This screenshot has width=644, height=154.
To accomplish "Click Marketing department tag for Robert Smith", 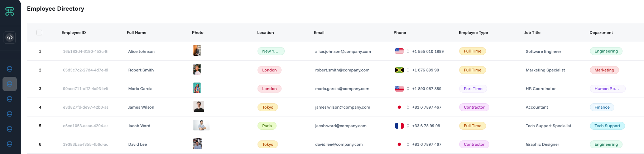I will 604,70.
